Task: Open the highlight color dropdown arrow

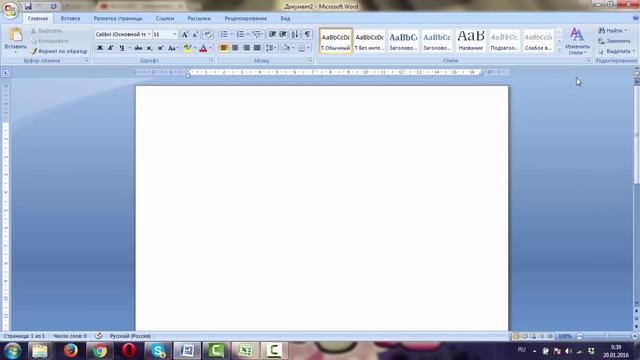Action: click(x=195, y=48)
